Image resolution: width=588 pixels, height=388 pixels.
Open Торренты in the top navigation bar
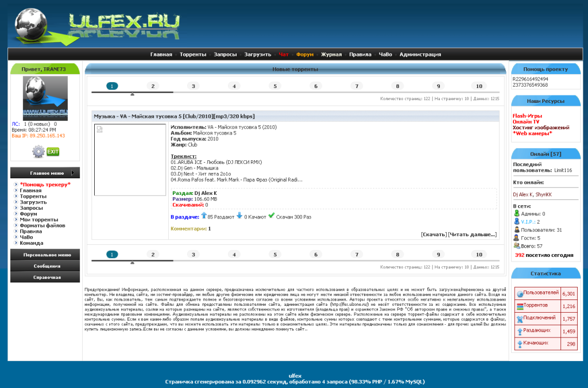pos(193,55)
